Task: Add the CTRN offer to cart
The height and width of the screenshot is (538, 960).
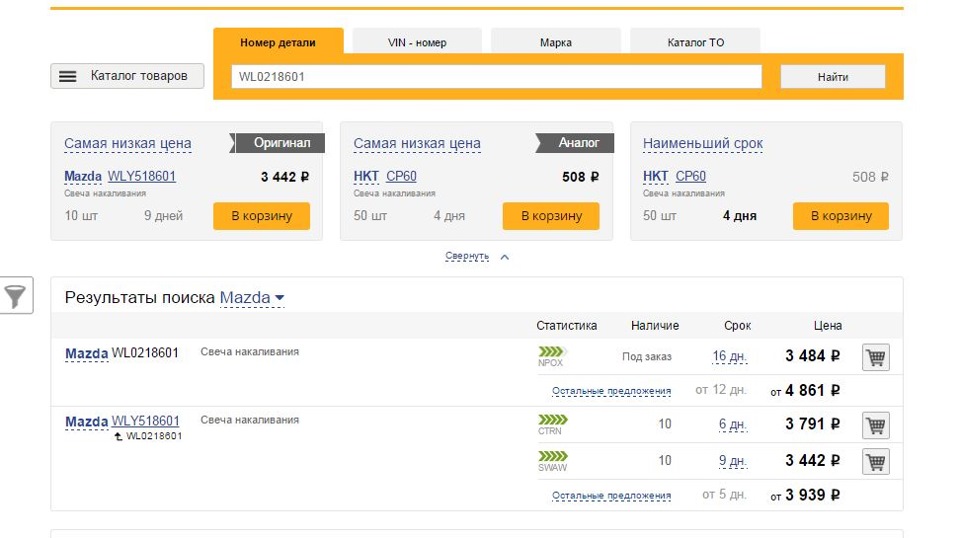Action: pyautogui.click(x=875, y=425)
